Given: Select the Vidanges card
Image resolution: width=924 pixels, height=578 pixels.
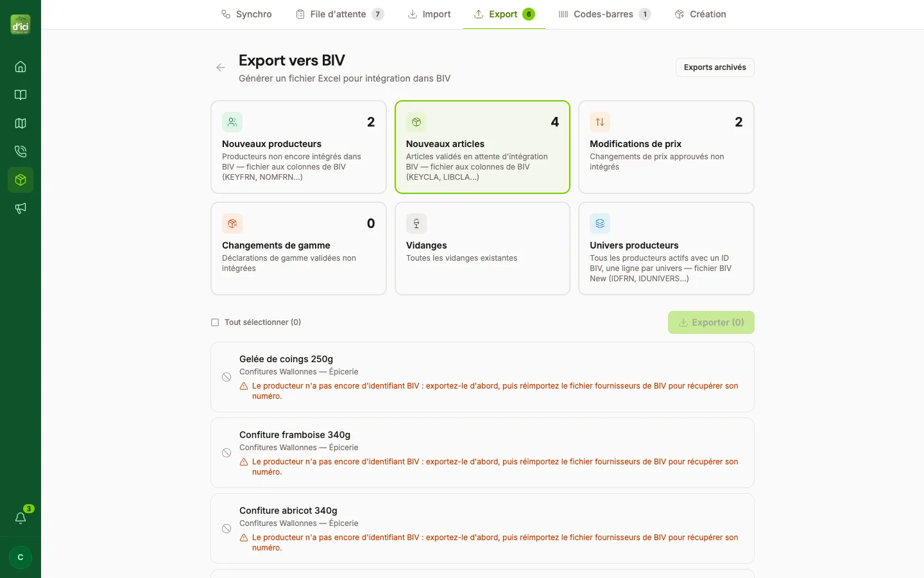Looking at the screenshot, I should (483, 249).
